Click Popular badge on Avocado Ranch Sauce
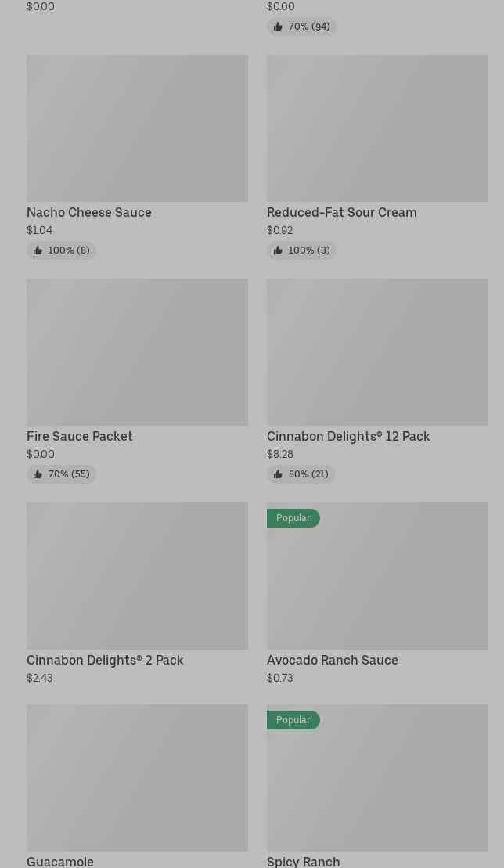 [293, 518]
